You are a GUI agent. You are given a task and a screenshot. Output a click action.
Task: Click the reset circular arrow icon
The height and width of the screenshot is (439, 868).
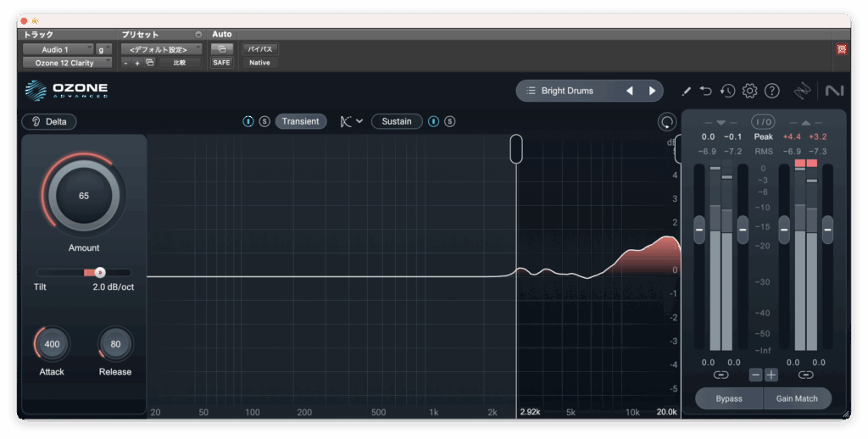pyautogui.click(x=667, y=122)
